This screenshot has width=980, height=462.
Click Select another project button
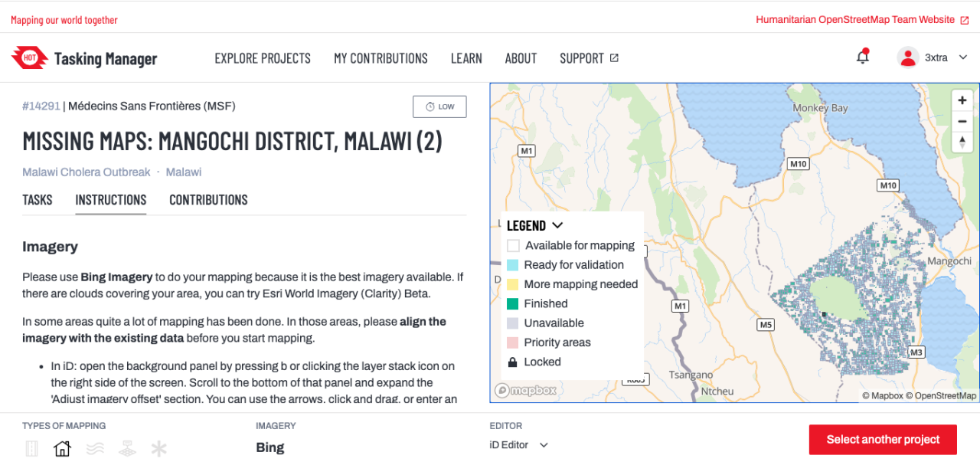883,440
